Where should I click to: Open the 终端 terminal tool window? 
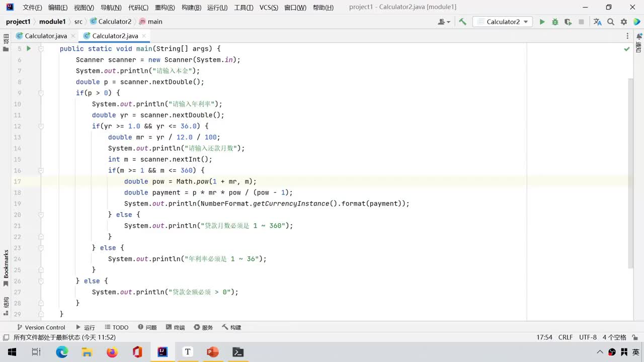175,327
